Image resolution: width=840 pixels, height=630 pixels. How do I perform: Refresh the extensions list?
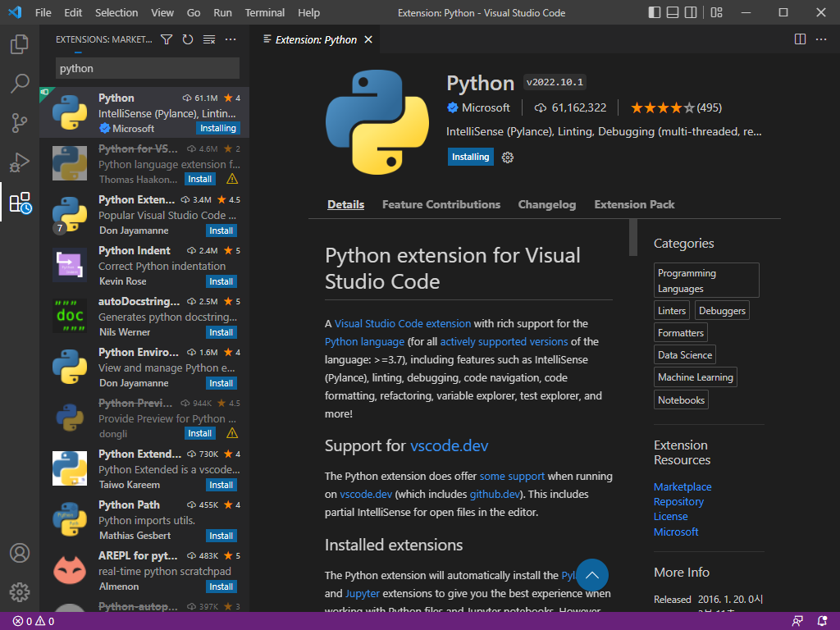(x=188, y=39)
